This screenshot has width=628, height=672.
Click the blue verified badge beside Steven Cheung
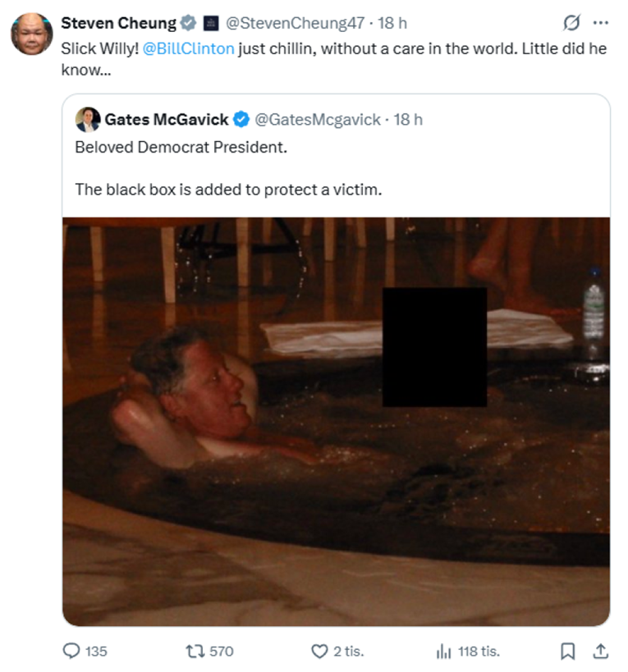[x=189, y=23]
